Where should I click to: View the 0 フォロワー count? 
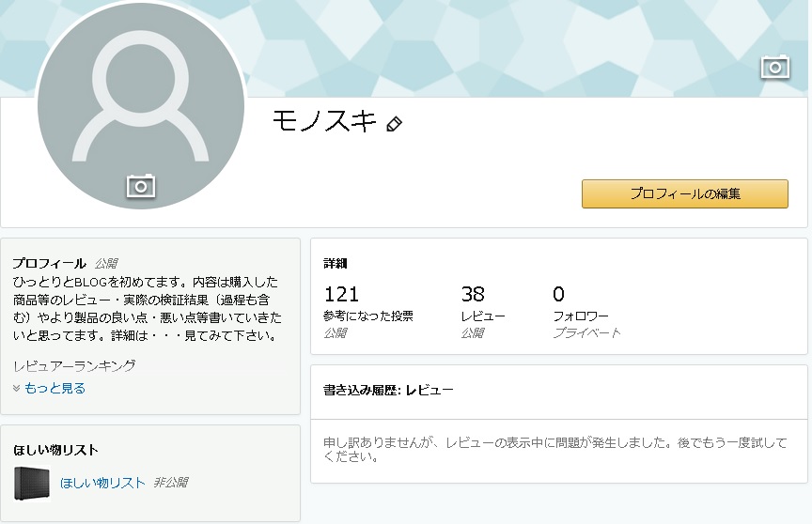[x=558, y=295]
